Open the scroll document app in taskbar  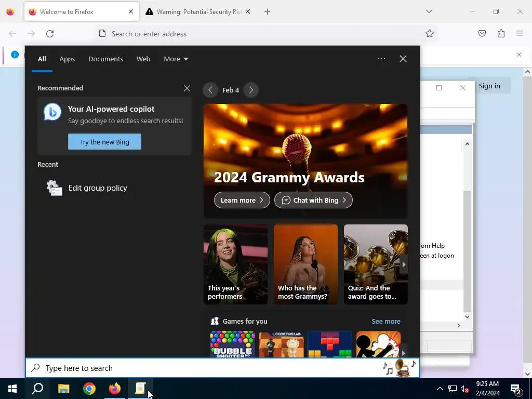coord(140,389)
